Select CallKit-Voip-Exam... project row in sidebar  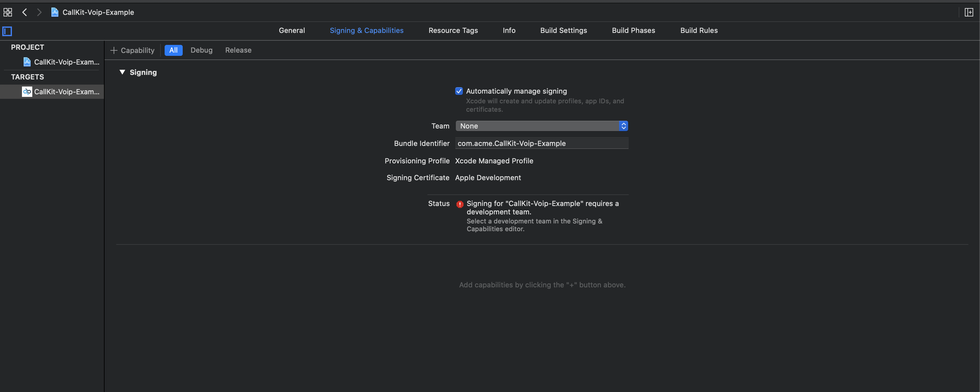click(52, 62)
